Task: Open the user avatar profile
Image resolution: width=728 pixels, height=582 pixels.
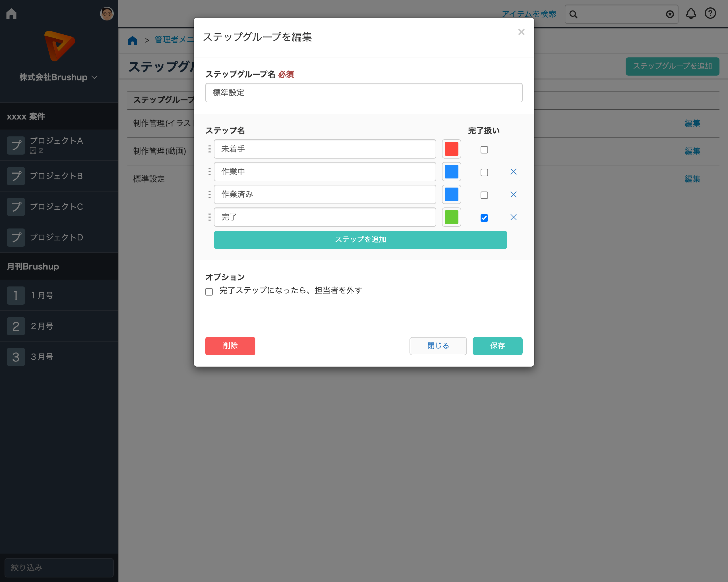Action: tap(107, 14)
